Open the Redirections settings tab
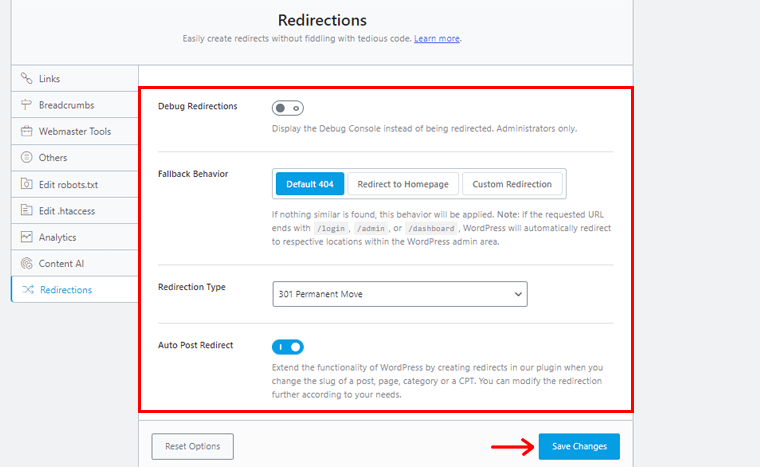 pos(66,290)
